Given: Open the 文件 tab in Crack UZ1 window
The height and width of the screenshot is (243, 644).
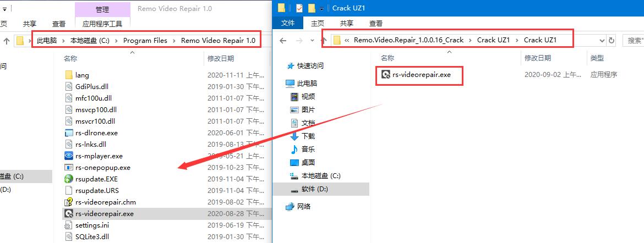Looking at the screenshot, I should 288,24.
